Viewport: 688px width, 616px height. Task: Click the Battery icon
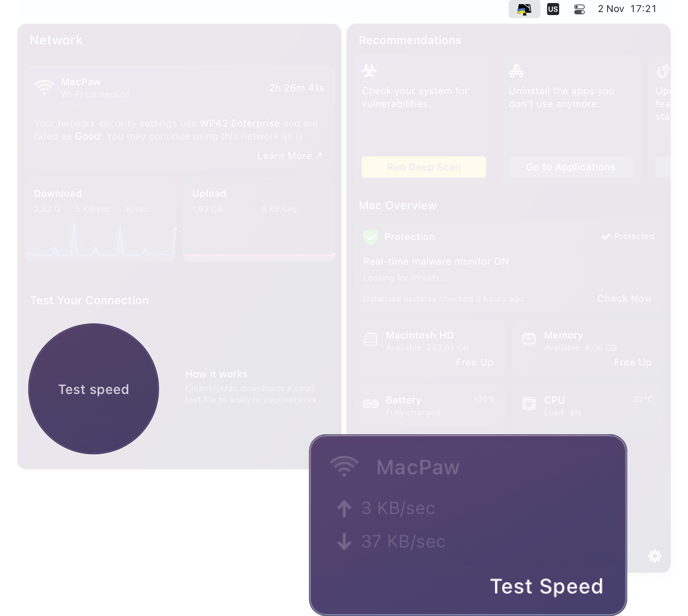click(371, 404)
